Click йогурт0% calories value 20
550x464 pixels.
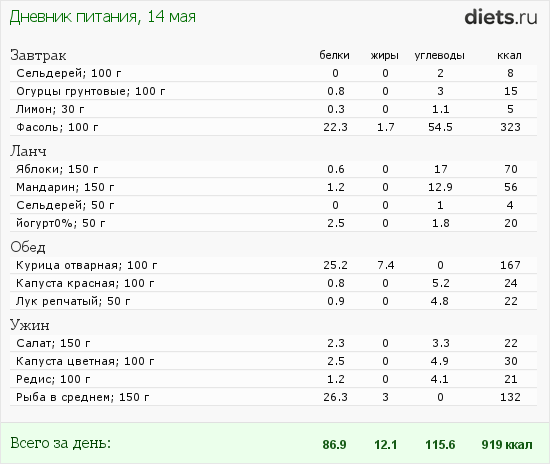point(511,223)
